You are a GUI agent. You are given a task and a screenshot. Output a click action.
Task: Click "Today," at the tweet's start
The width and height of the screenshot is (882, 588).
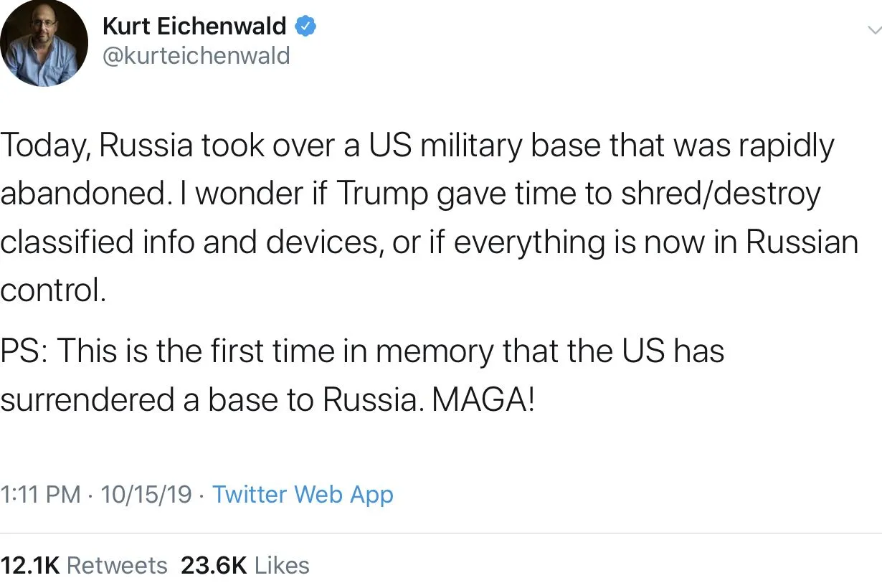click(45, 147)
